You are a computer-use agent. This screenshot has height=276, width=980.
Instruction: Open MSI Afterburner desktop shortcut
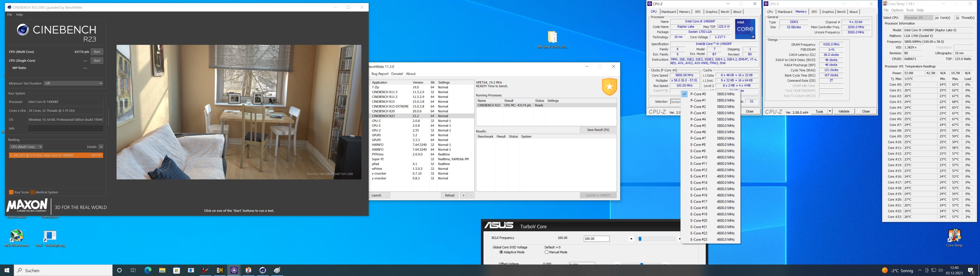[17, 238]
